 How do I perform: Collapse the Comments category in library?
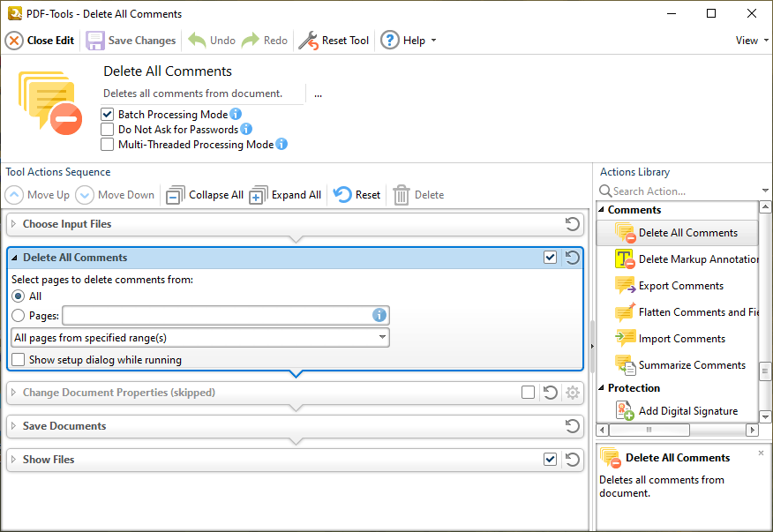602,210
